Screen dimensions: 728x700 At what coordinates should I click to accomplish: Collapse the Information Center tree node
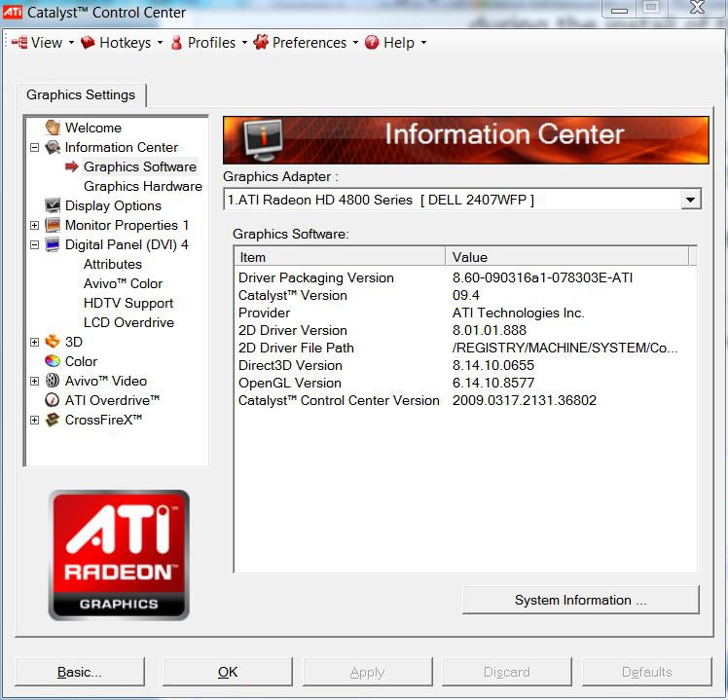tap(34, 148)
